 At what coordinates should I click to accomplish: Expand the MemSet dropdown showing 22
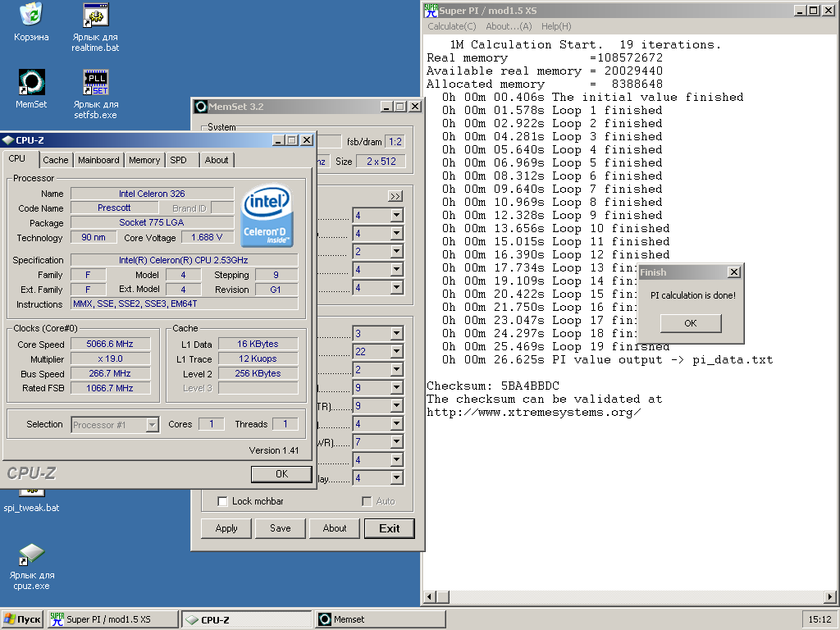396,351
